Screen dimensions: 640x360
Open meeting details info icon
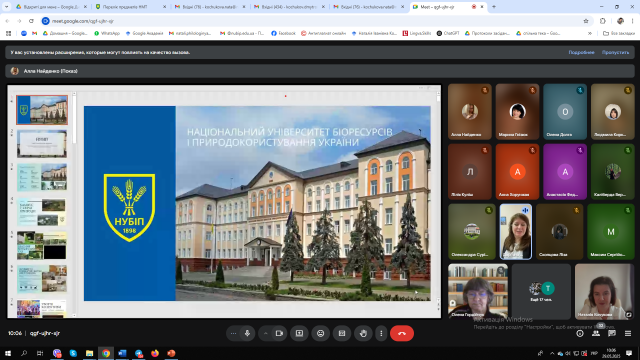coord(580,333)
